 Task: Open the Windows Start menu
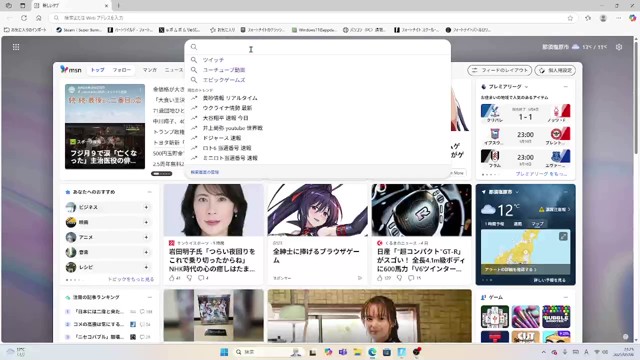click(x=224, y=352)
